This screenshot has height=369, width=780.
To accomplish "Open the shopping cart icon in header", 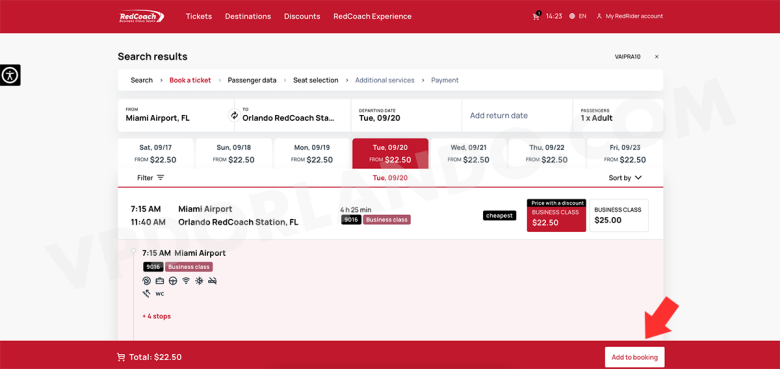I will tap(536, 16).
